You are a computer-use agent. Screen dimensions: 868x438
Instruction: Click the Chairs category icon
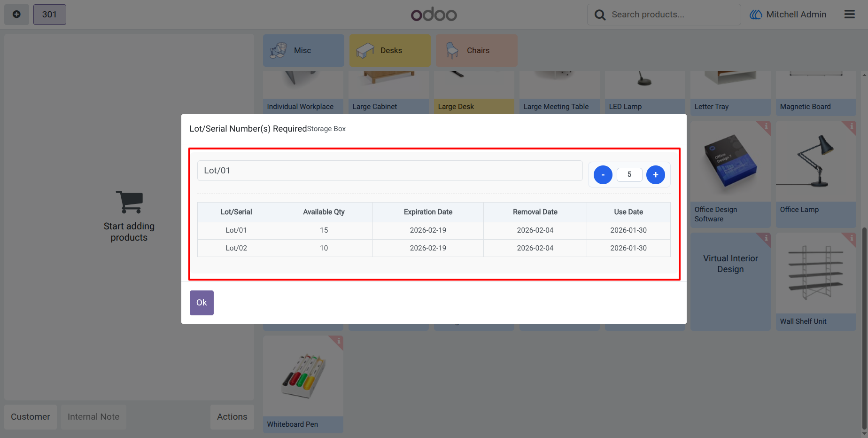click(x=452, y=50)
